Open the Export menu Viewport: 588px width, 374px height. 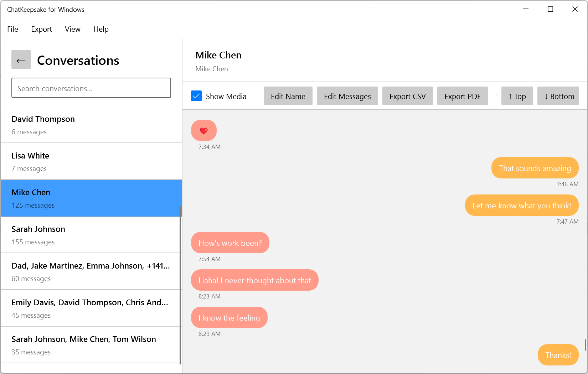[x=41, y=29]
